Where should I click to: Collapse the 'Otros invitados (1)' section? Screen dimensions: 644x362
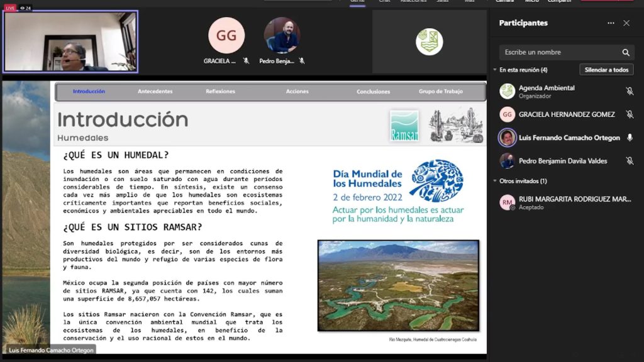pyautogui.click(x=495, y=181)
